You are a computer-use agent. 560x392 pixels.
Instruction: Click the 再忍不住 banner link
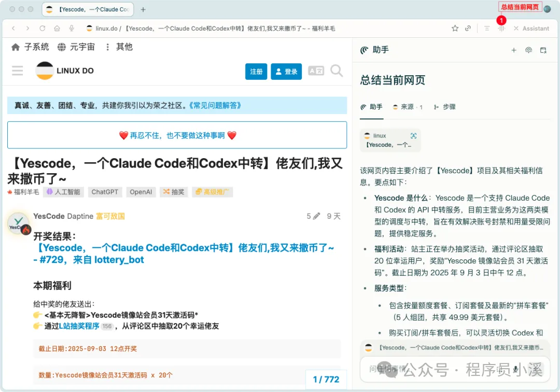[177, 135]
